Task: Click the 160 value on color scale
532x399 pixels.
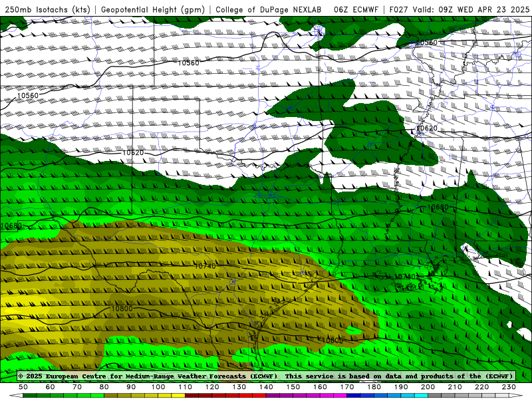Action: coord(320,387)
